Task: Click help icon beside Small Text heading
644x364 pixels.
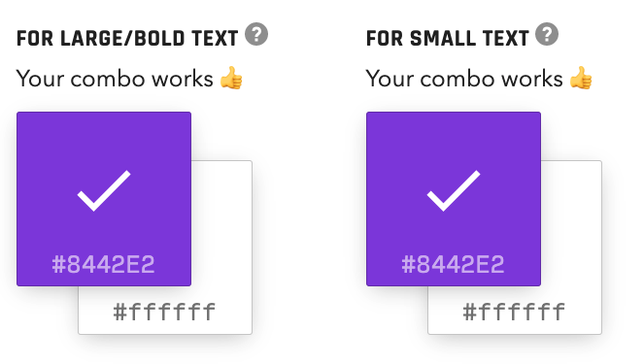Action: (547, 34)
